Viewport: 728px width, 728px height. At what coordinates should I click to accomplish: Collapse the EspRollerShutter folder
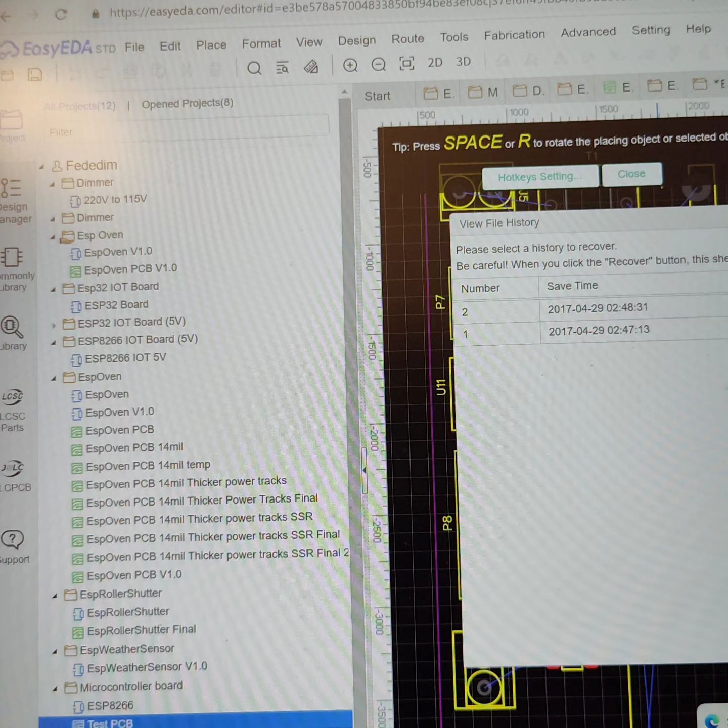55,596
